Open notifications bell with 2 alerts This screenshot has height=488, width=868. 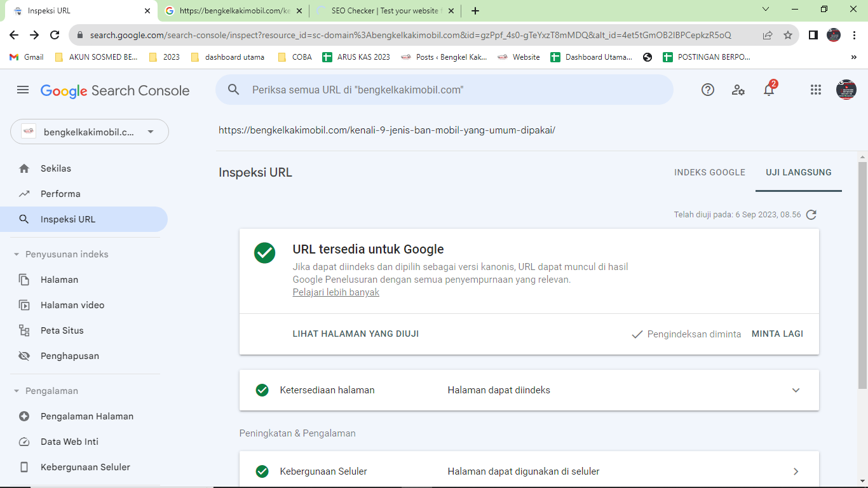click(769, 89)
